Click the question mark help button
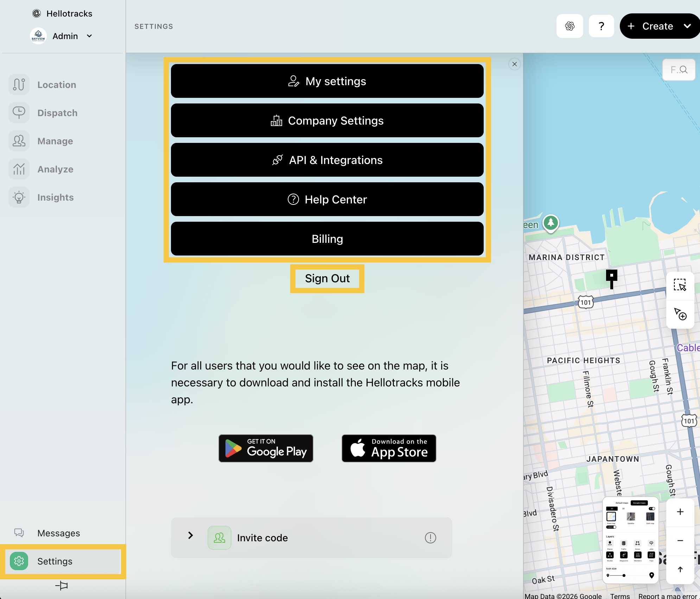Viewport: 700px width, 599px height. click(x=601, y=26)
